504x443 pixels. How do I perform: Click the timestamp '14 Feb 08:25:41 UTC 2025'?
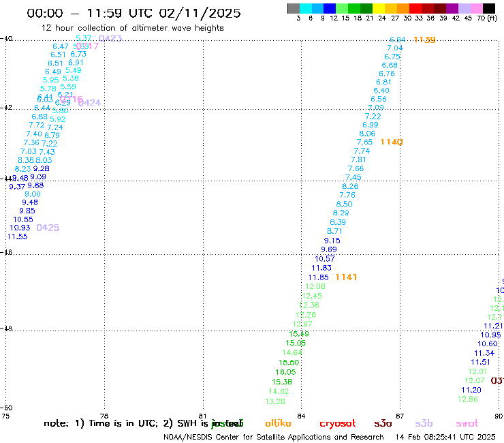point(445,438)
